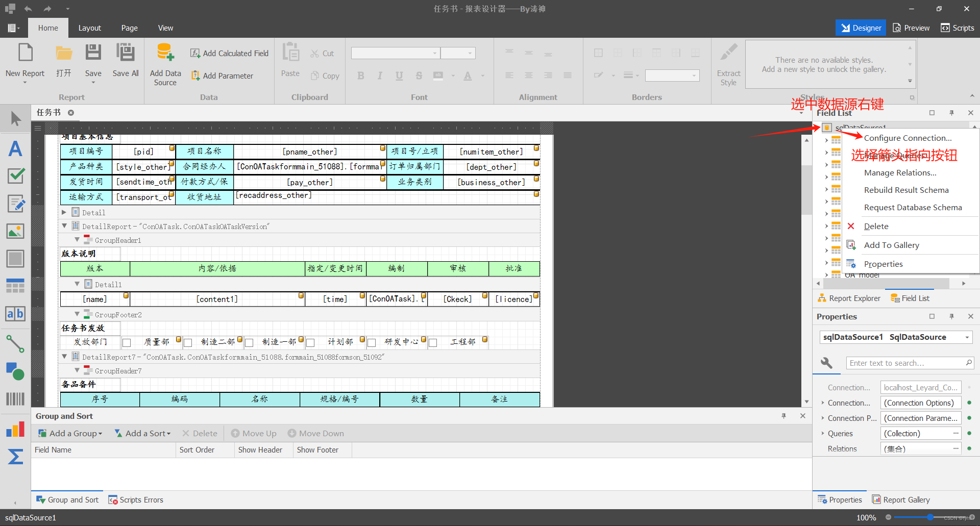The image size is (980, 526).
Task: Collapse the DetailReport ConOATaskVersion band
Action: (x=64, y=226)
